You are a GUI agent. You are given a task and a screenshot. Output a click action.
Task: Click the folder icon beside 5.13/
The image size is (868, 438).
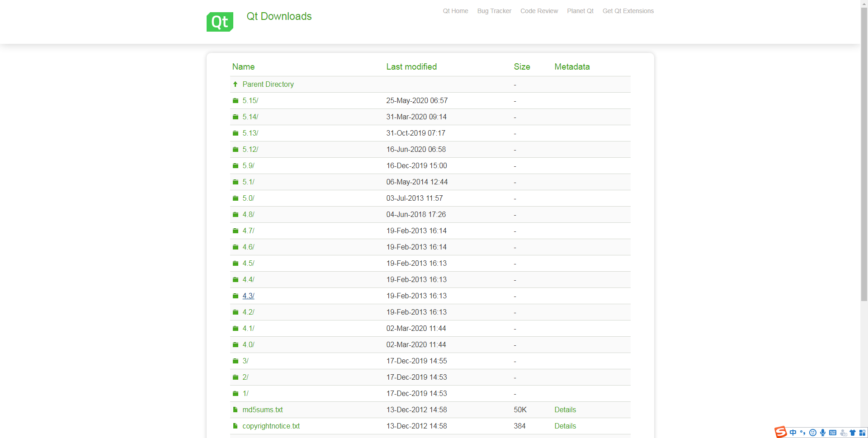pos(235,133)
